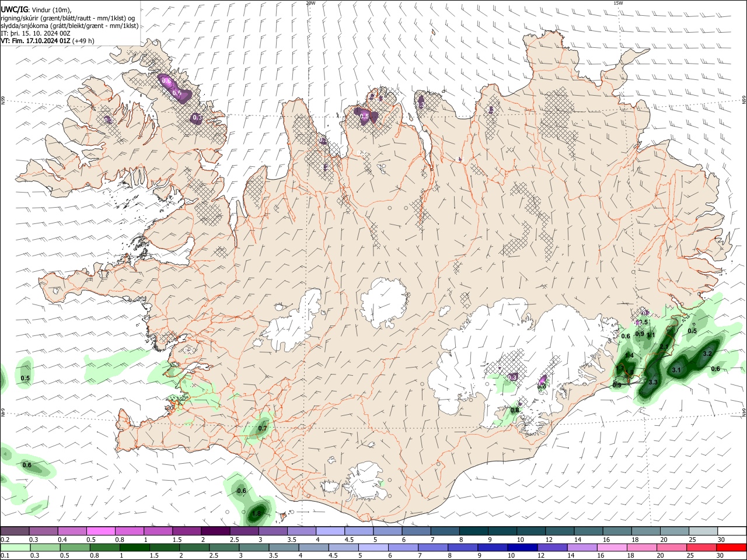Click the 0.2 label under the upper legend

coord(4,540)
